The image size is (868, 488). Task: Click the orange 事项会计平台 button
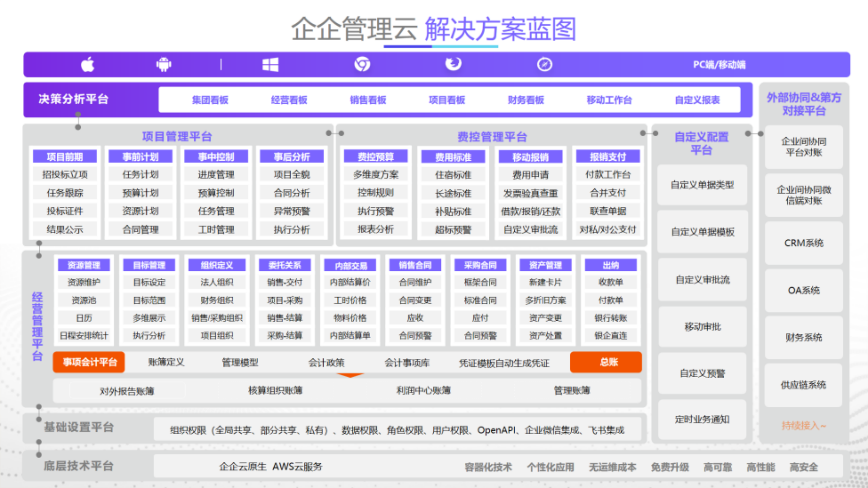click(x=89, y=362)
